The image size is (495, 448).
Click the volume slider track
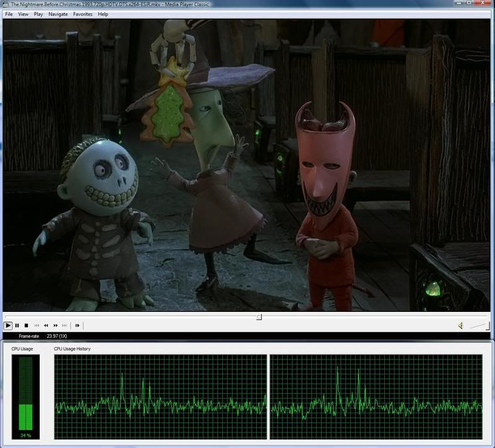[x=478, y=325]
